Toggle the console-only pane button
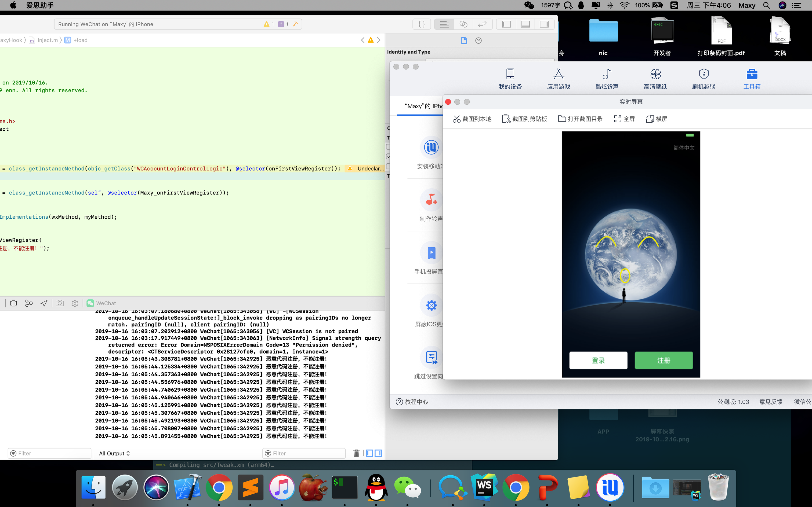The height and width of the screenshot is (507, 812). pos(378,453)
